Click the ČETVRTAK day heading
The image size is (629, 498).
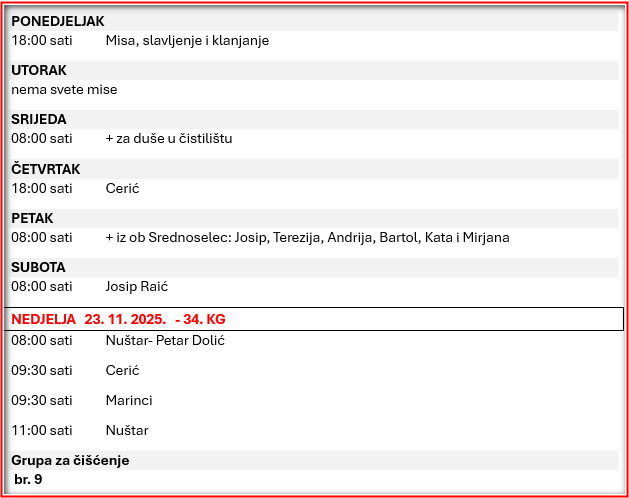coord(45,169)
